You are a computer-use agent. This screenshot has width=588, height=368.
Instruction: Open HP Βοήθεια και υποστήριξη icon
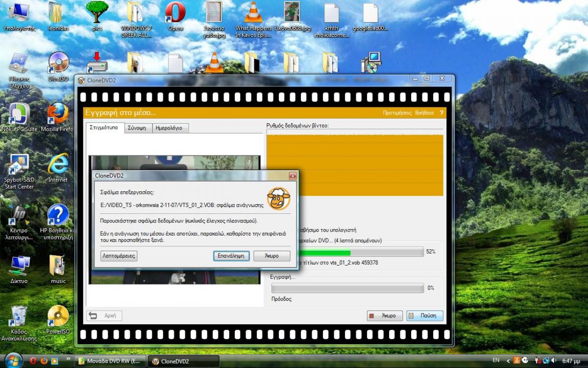[58, 222]
